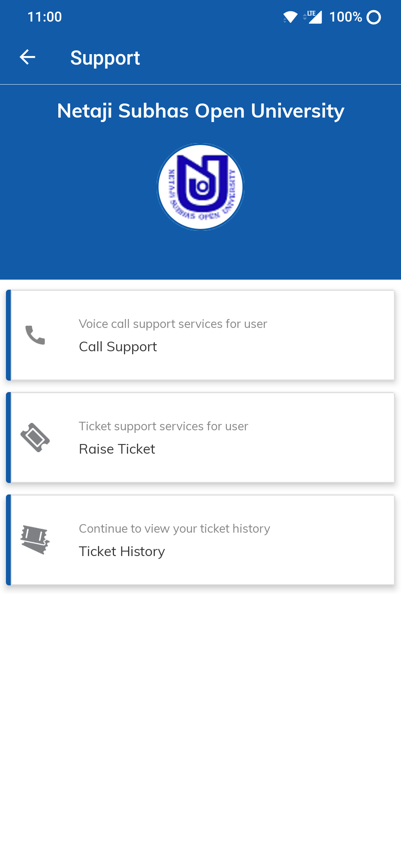Tap the battery circle status icon
The width and height of the screenshot is (401, 868).
tap(374, 17)
